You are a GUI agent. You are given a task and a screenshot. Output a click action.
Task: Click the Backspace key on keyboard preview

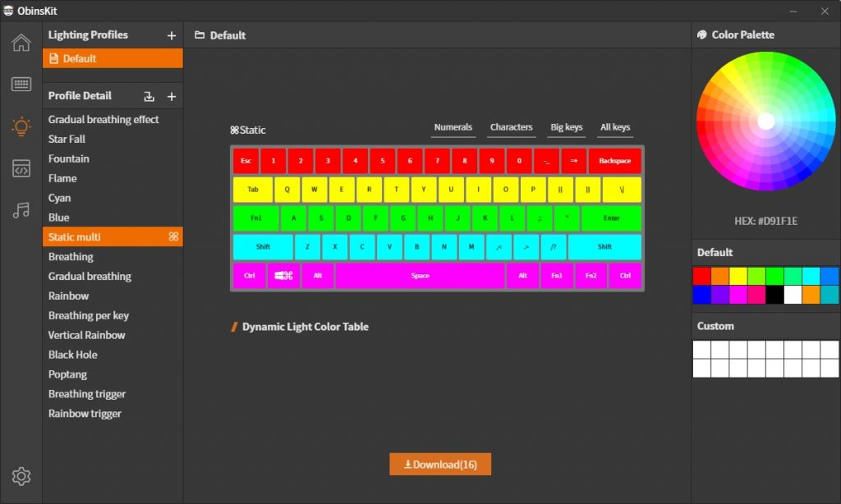coord(614,161)
